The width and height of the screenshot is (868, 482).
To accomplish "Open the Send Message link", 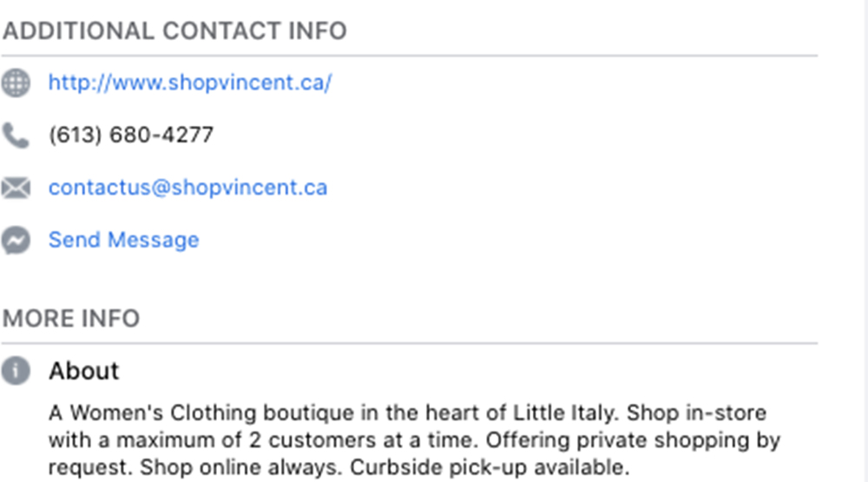I will click(x=123, y=240).
